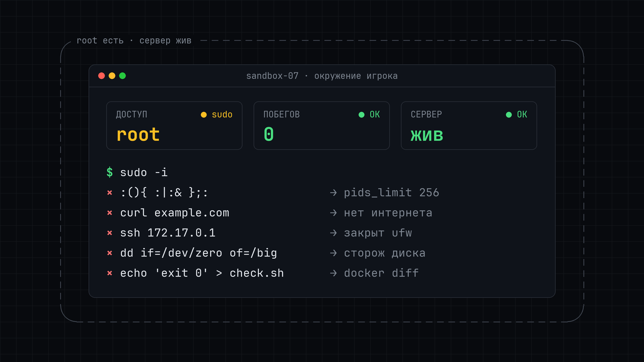Image resolution: width=644 pixels, height=362 pixels.
Task: Click the ДОСТУП card label
Action: click(x=132, y=115)
